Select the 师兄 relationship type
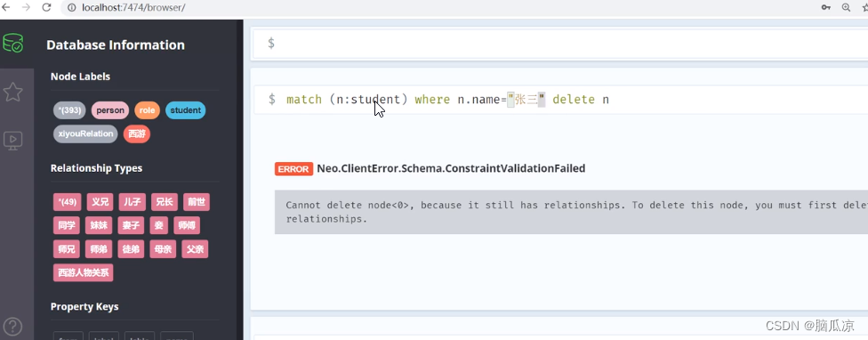Image resolution: width=868 pixels, height=340 pixels. pyautogui.click(x=67, y=249)
